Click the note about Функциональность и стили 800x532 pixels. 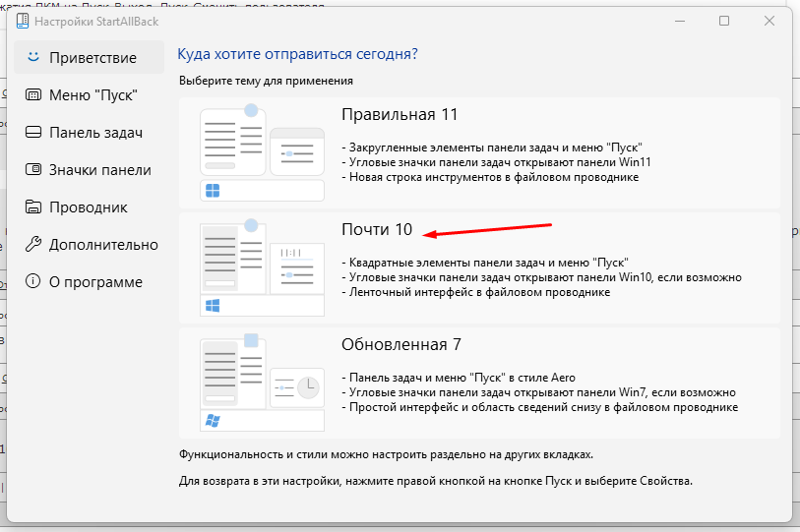pos(386,454)
